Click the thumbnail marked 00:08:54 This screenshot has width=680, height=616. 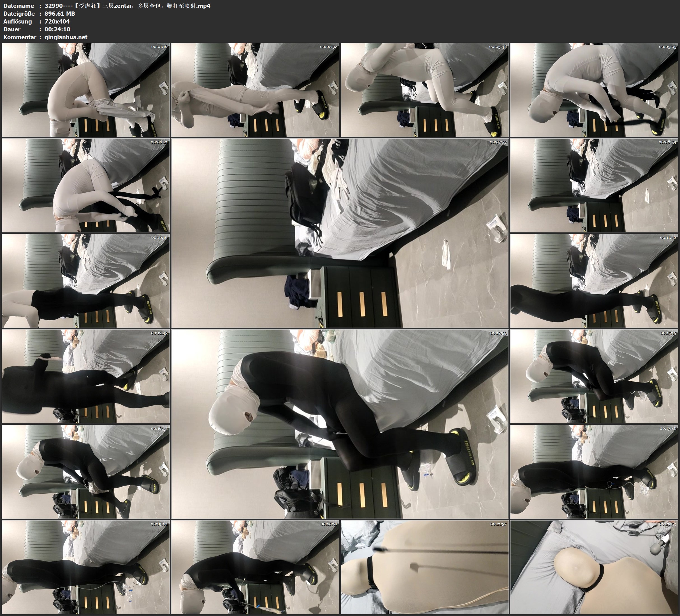pos(594,185)
